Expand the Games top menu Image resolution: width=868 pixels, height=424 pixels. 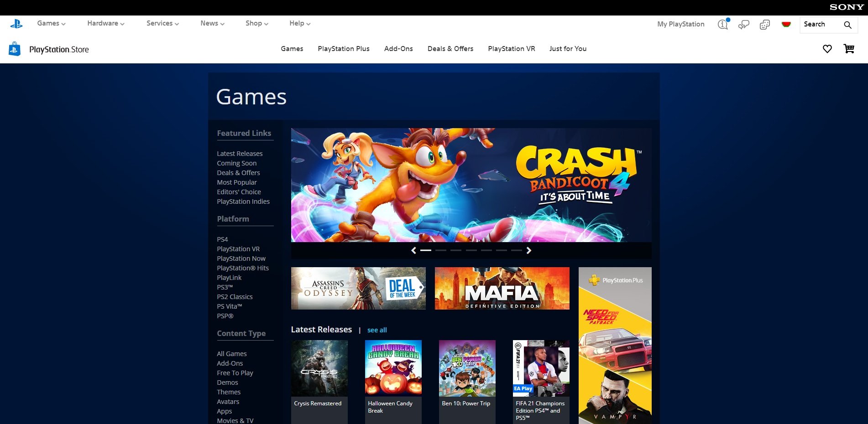pos(51,23)
